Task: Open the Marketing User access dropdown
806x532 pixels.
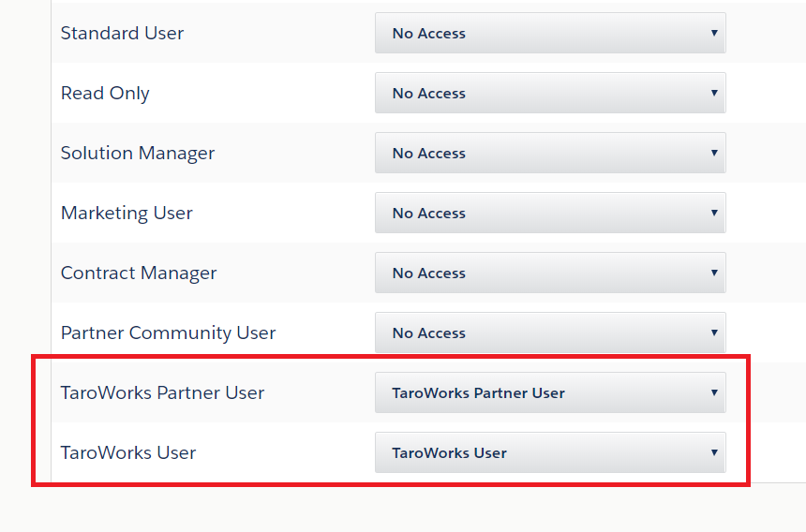Action: point(549,213)
